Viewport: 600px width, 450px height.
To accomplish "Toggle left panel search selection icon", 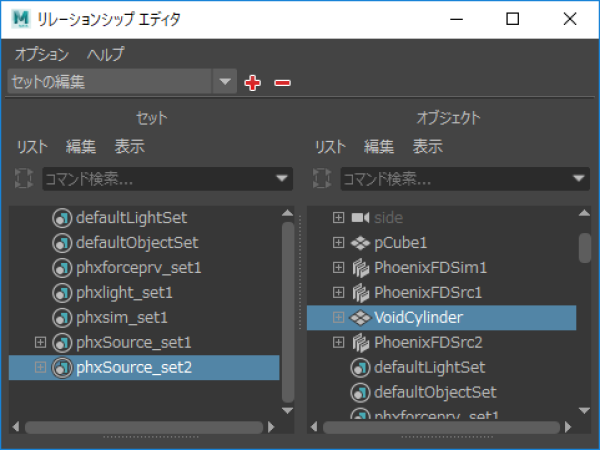I will (x=23, y=179).
